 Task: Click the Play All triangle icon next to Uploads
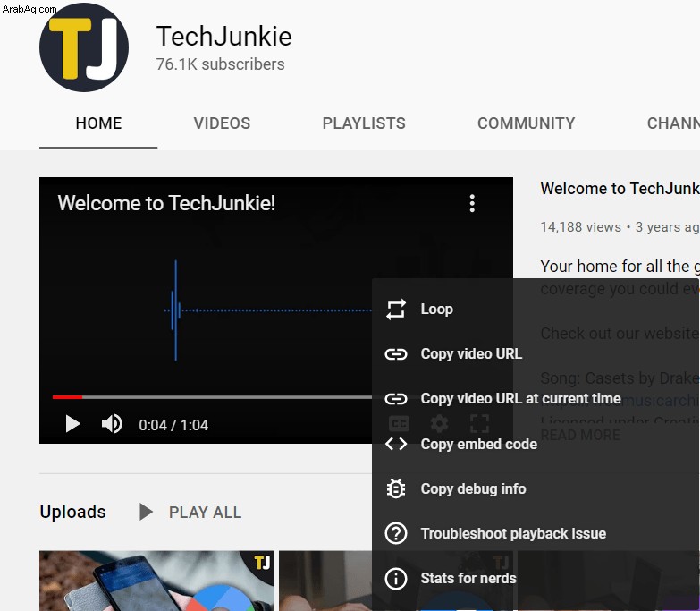pos(146,512)
